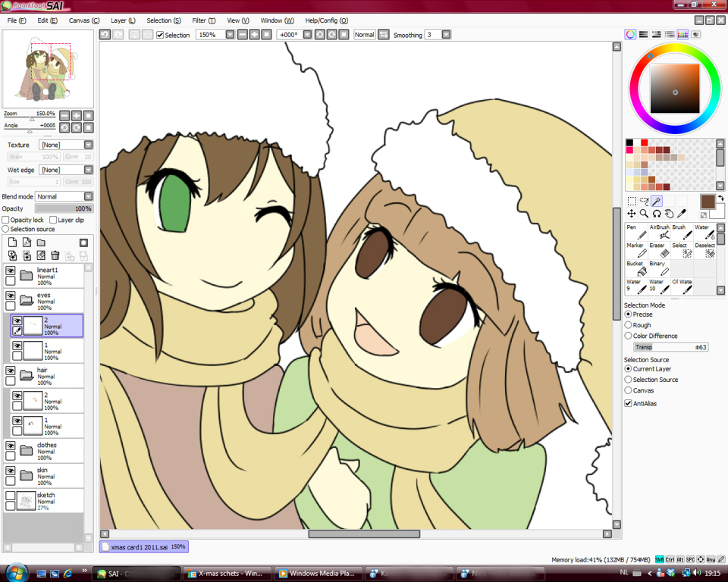Screen dimensions: 728x582
Task: Open the Texture dropdown
Action: tap(66, 145)
